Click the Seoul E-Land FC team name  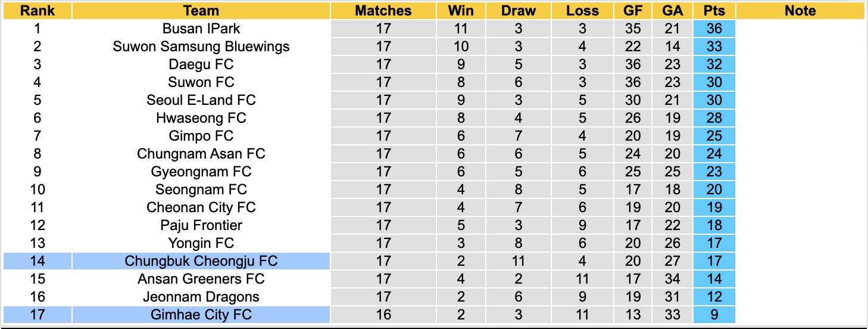201,100
